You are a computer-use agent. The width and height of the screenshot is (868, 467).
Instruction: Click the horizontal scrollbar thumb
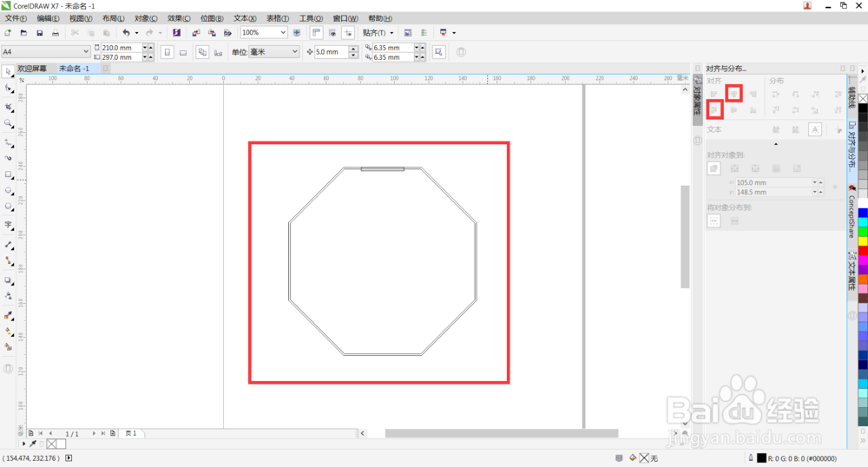point(502,433)
